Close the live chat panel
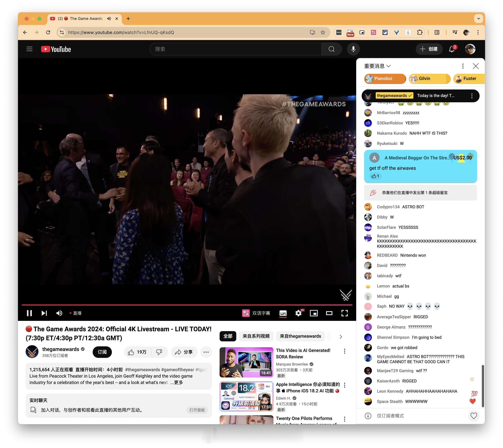 (x=476, y=66)
